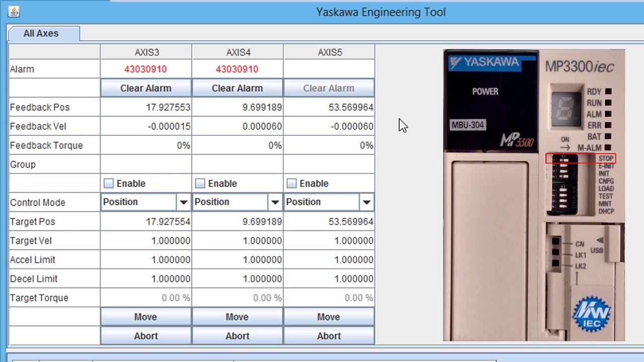Select the AXIS4 Target Vel field
Viewport: 644px width, 362px height.
(237, 241)
